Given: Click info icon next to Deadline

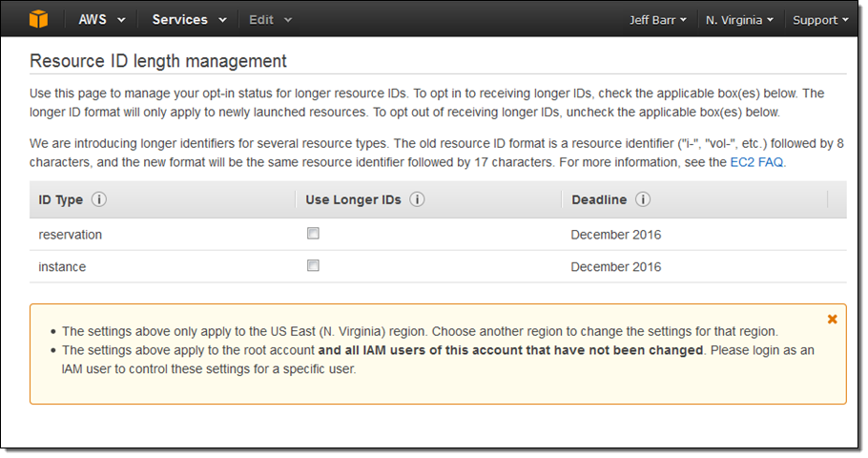Looking at the screenshot, I should point(643,200).
